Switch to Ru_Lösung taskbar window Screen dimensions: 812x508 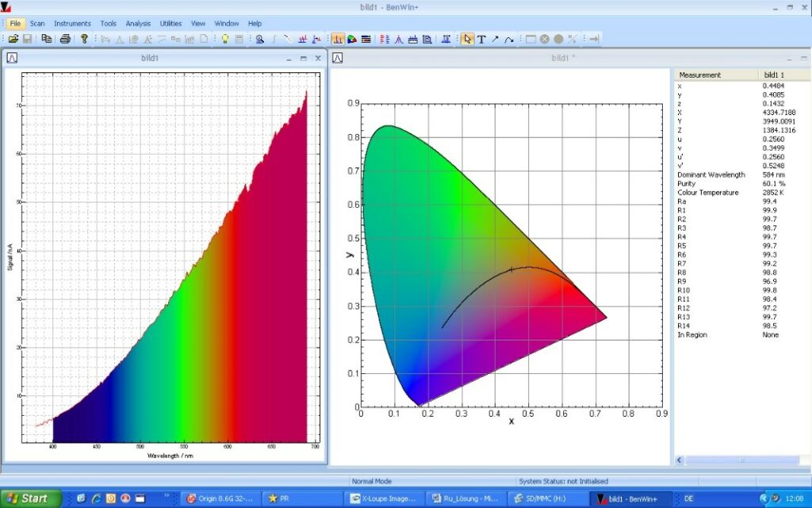pyautogui.click(x=466, y=498)
